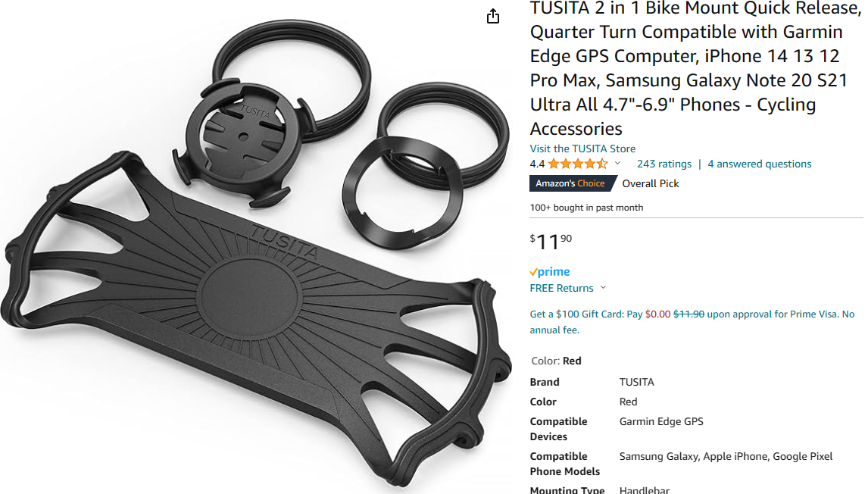This screenshot has width=868, height=494.
Task: Open the $100 Gift Card Prime Visa offer
Action: point(692,322)
